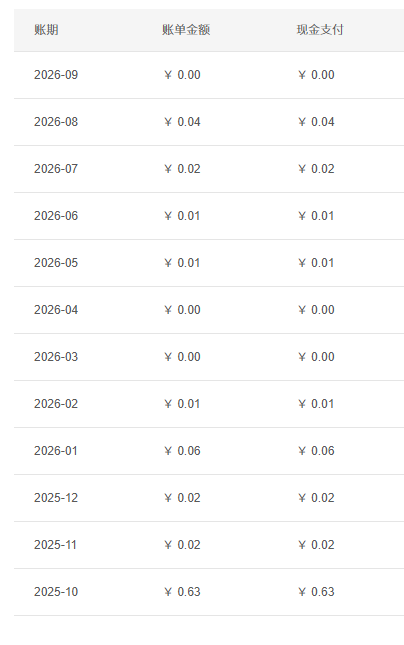Select billing period 2026-01

pyautogui.click(x=56, y=451)
